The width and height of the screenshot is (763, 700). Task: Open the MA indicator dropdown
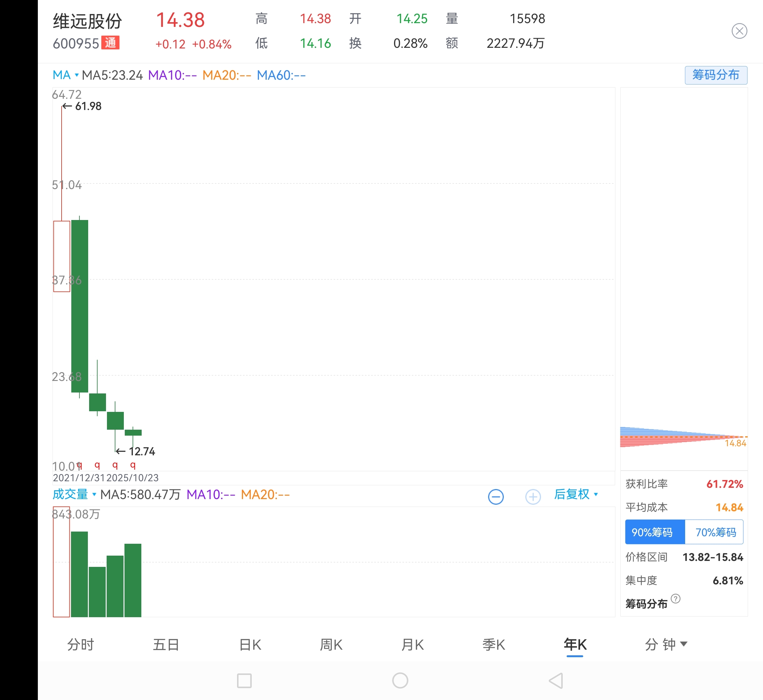click(x=66, y=75)
